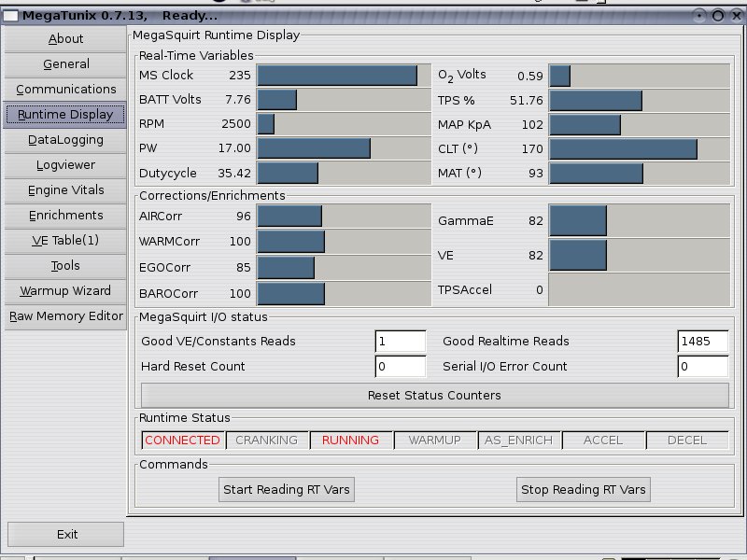Open the About tab
747x560 pixels.
coord(65,38)
